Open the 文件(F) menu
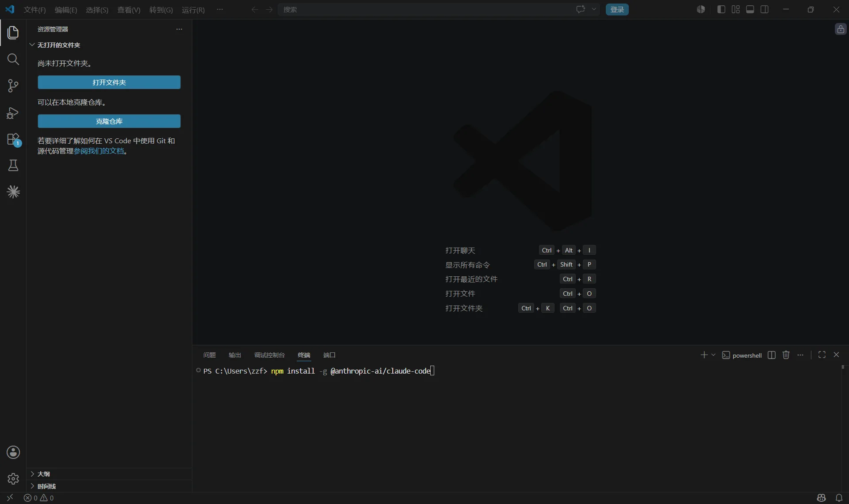This screenshot has height=504, width=849. coord(34,10)
